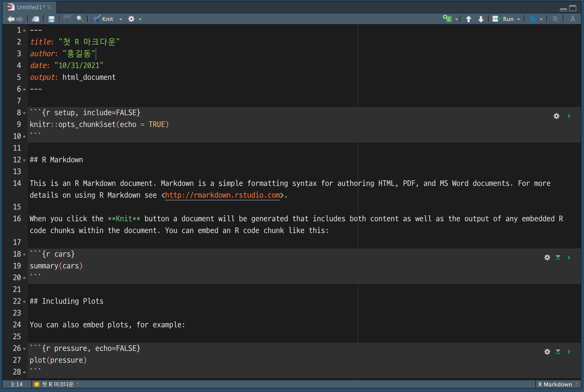Click the Publish icon

(x=533, y=19)
